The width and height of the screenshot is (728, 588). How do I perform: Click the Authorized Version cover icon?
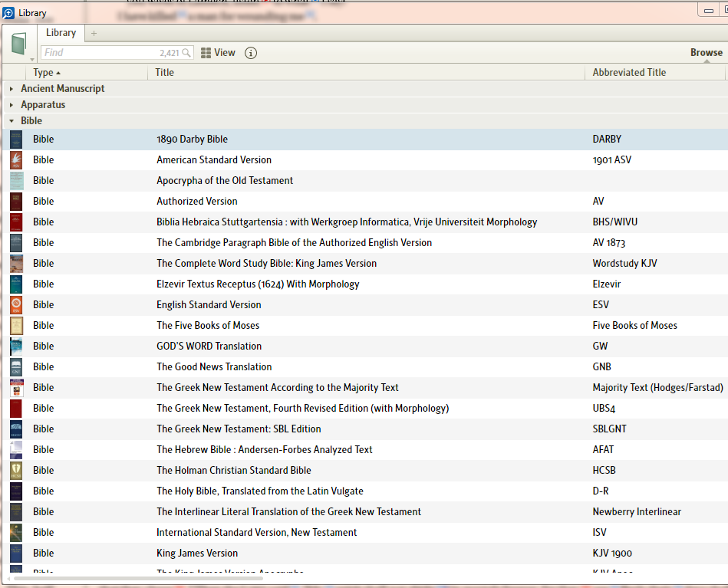click(x=16, y=202)
